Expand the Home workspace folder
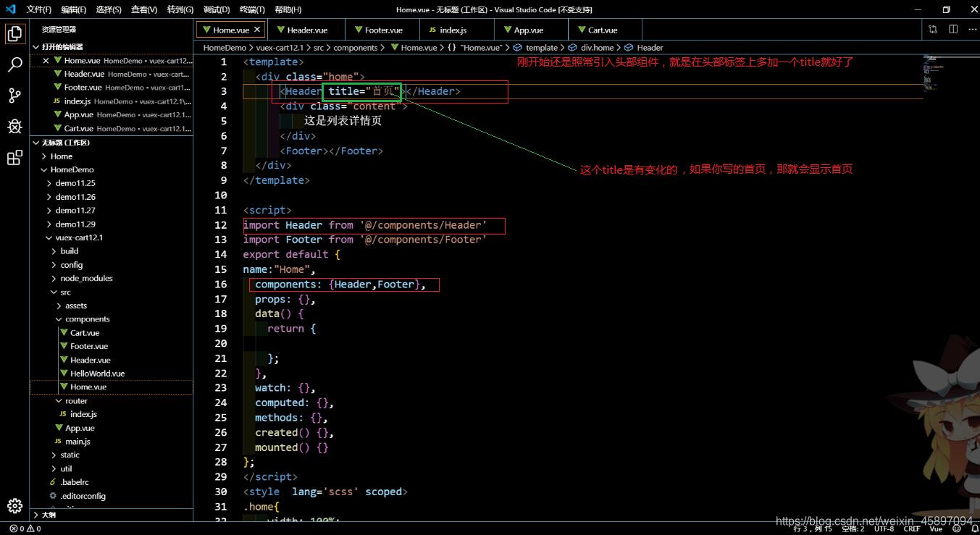Image resolution: width=980 pixels, height=535 pixels. coord(112,156)
